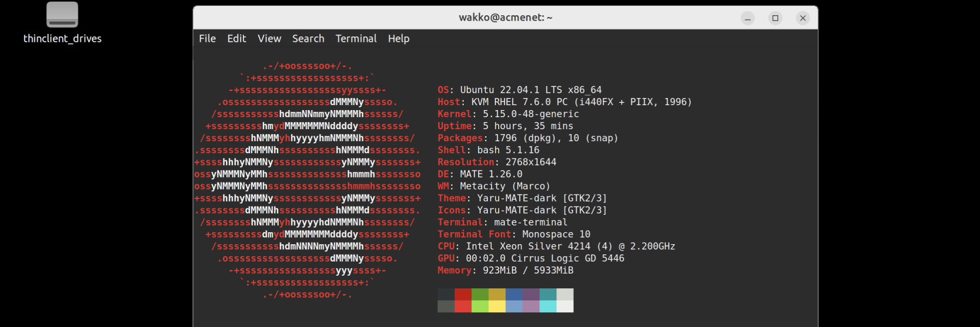Screen dimensions: 980x327
Task: Expand the Terminal menu
Action: 356,39
